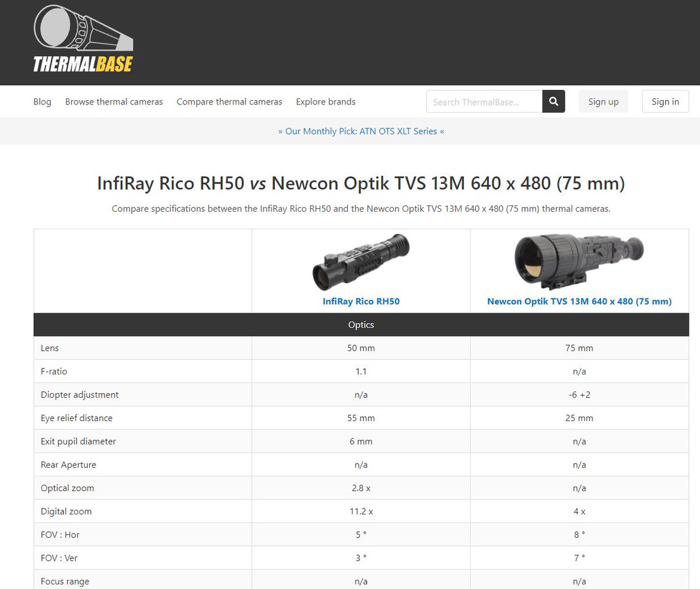Viewport: 700px width, 589px height.
Task: Select the -6 +2 diopter value
Action: point(579,395)
